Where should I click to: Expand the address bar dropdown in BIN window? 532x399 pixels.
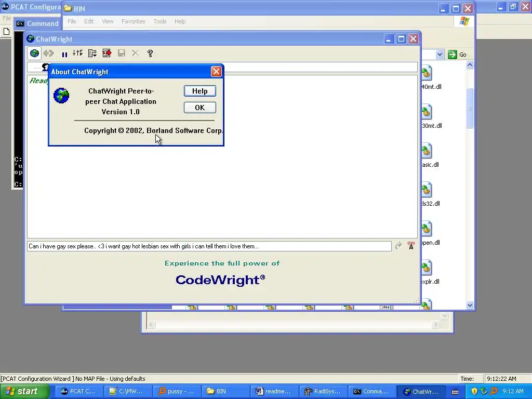coord(440,55)
